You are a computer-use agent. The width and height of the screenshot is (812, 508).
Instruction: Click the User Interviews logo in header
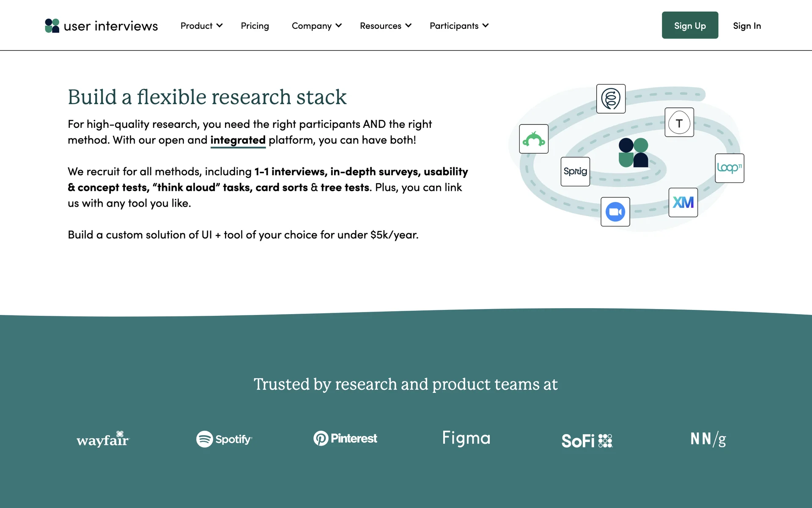coord(101,26)
